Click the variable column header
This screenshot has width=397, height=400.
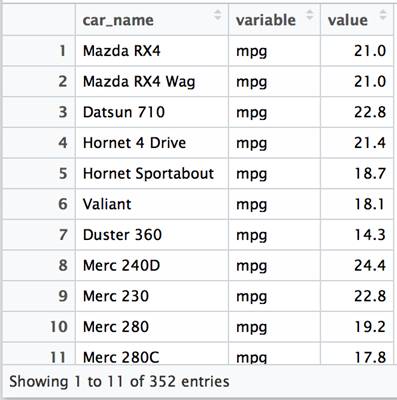[274, 20]
